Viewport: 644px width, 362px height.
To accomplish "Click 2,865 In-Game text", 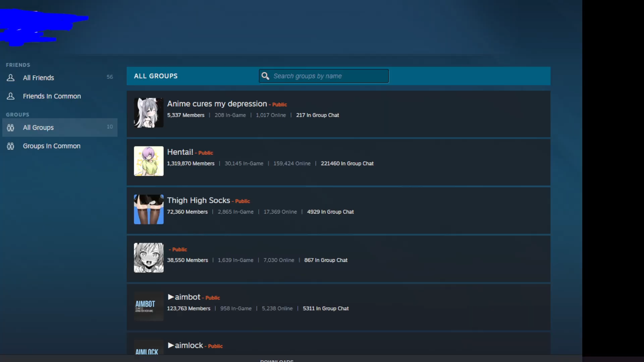I will tap(236, 212).
